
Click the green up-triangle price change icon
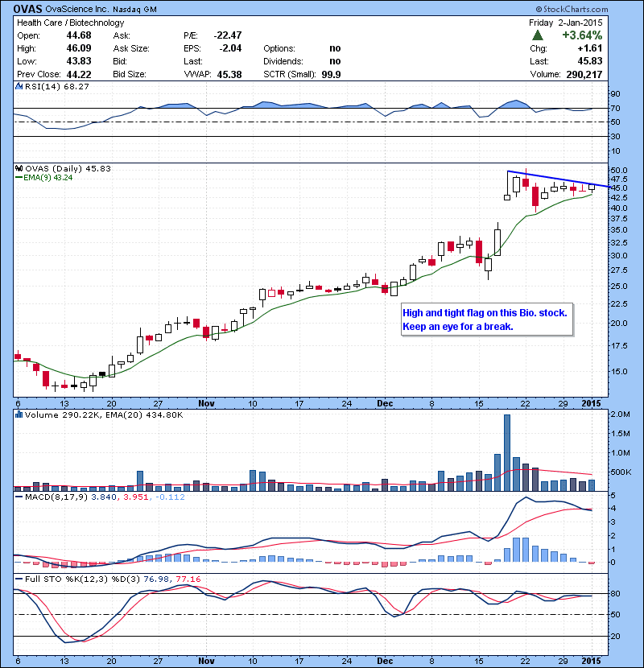538,35
